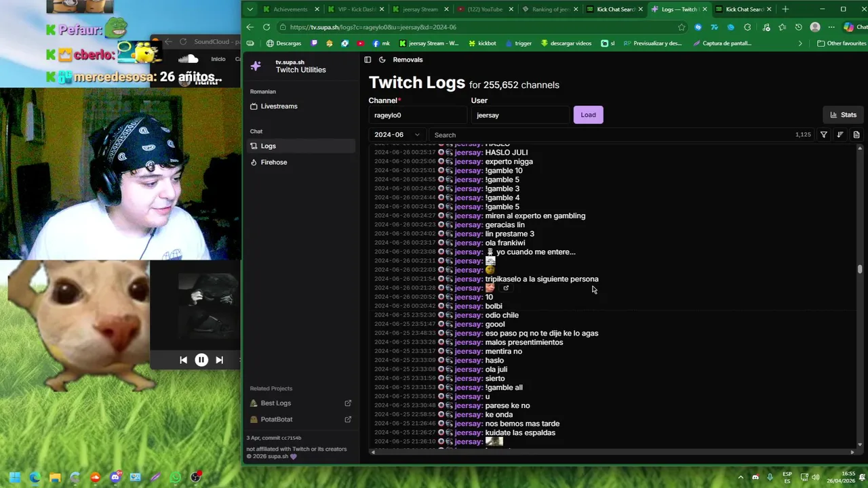Open the browser profile avatar

pyautogui.click(x=815, y=27)
